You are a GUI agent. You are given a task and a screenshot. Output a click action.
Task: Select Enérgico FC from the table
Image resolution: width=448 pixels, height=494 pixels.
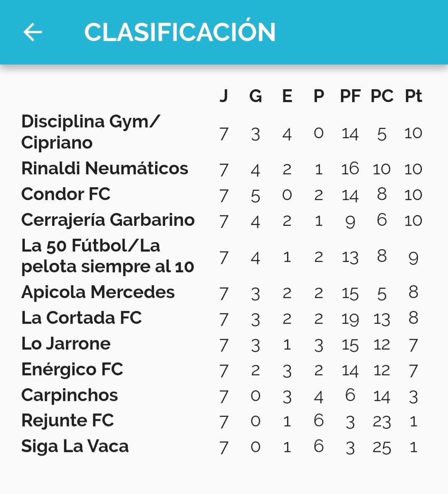coord(72,369)
